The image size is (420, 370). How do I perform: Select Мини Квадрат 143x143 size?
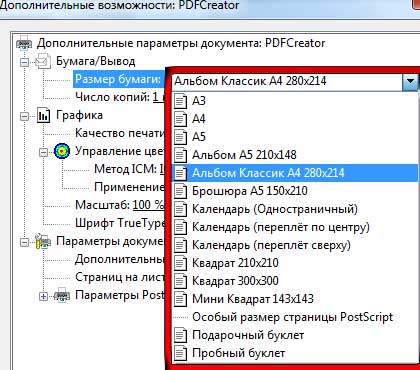[x=294, y=299]
